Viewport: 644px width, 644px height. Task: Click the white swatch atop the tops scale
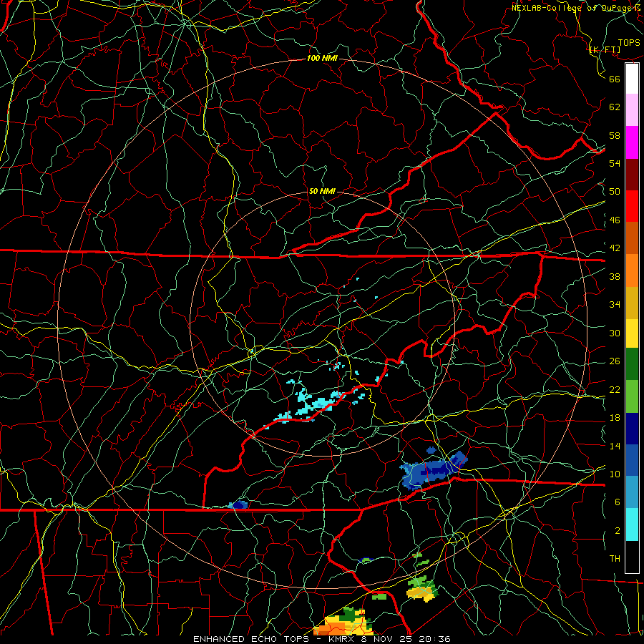[632, 79]
